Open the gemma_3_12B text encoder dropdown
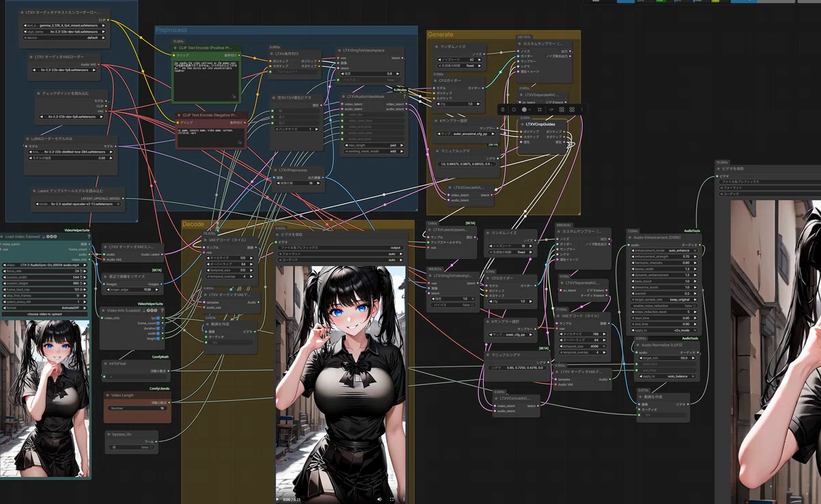Image resolution: width=821 pixels, height=504 pixels. click(x=64, y=25)
